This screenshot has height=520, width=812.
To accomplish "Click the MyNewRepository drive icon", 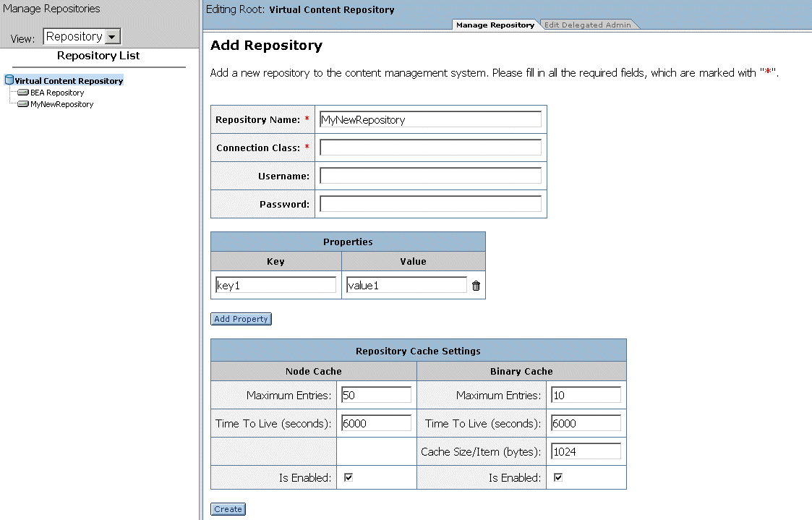I will (23, 103).
